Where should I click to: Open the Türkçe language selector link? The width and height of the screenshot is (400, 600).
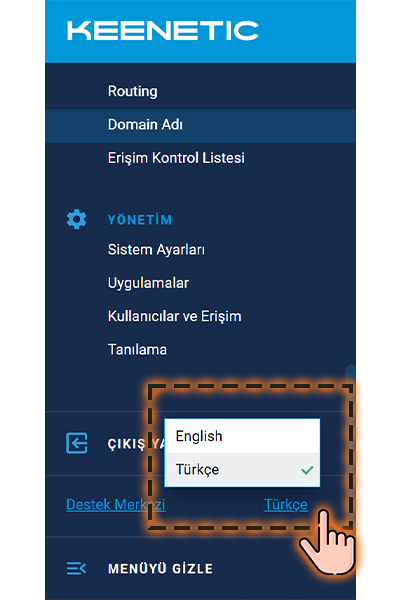point(286,505)
